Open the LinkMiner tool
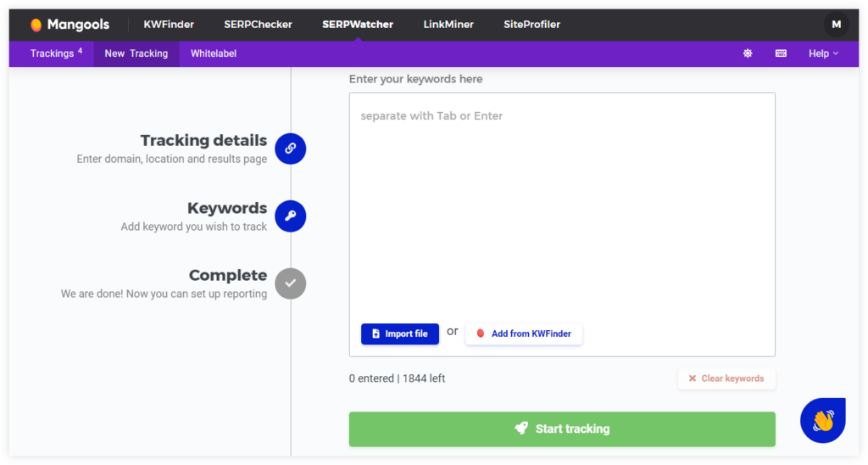 448,25
